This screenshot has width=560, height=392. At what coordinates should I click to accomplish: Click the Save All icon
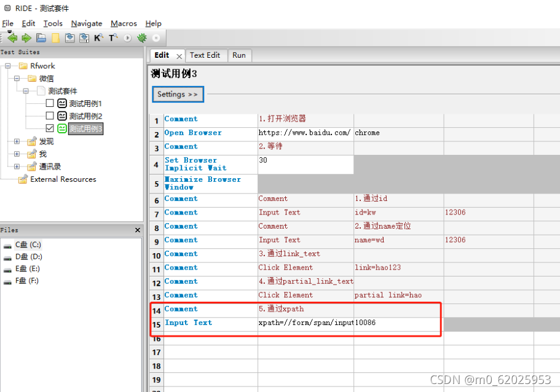pos(84,37)
